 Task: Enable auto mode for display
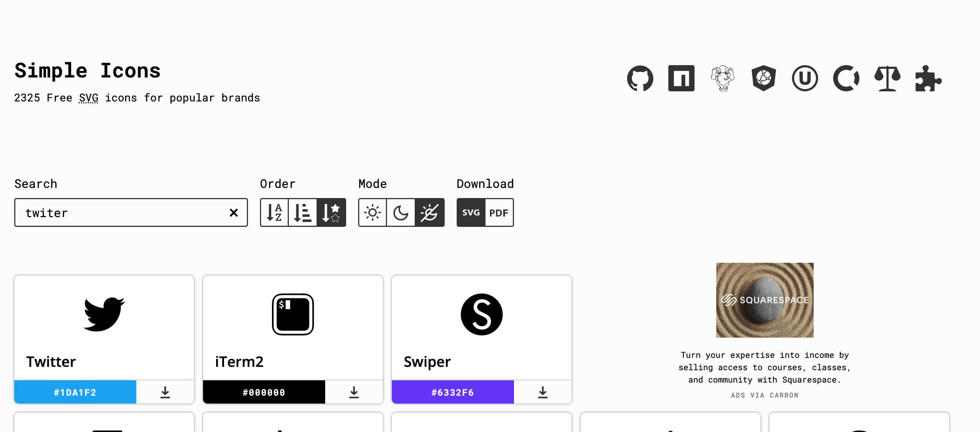430,212
